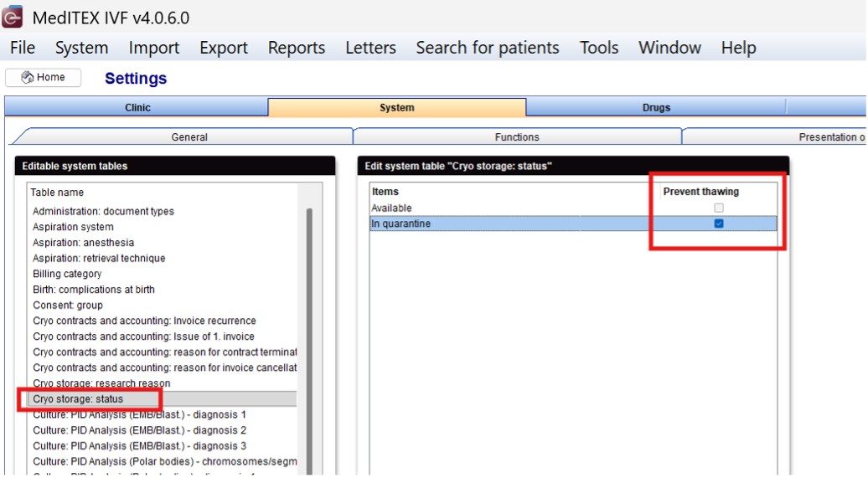Select Aspiration: retrieval technique table

tap(99, 258)
